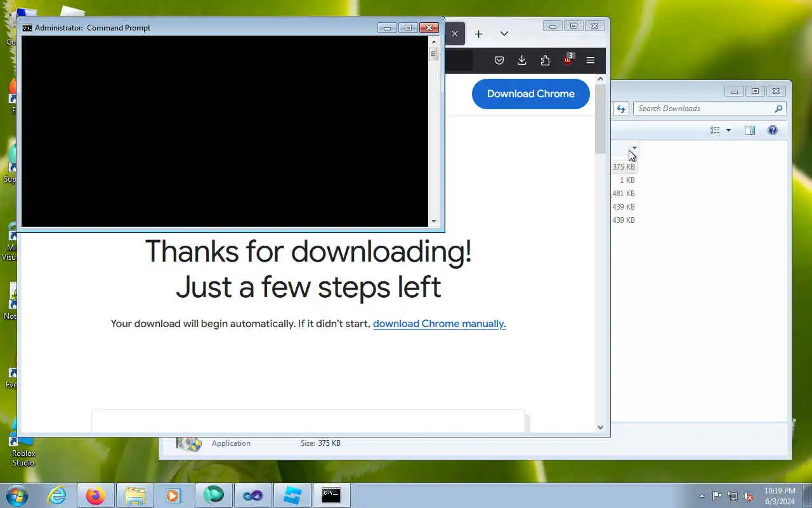Open the blue Roblox Studio taskbar icon
Screen dimensions: 812x508
pos(292,495)
